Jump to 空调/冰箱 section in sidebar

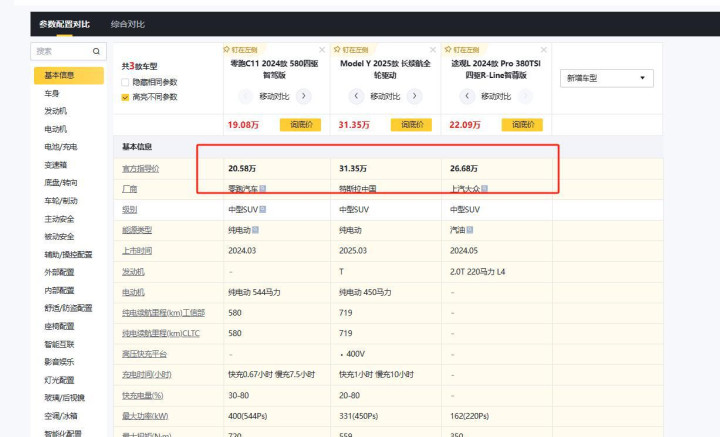[61, 416]
